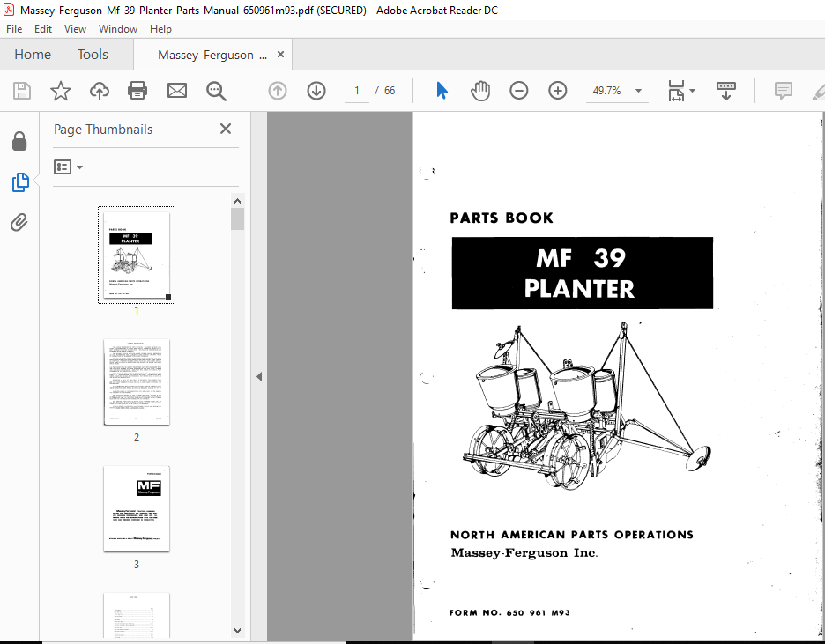
Task: Open thumbnail options dropdown menu
Action: [x=68, y=167]
